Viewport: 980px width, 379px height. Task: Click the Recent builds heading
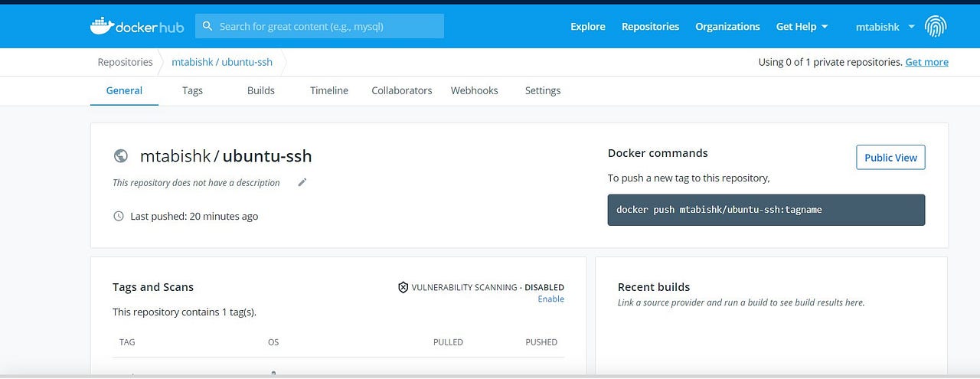[x=654, y=287]
